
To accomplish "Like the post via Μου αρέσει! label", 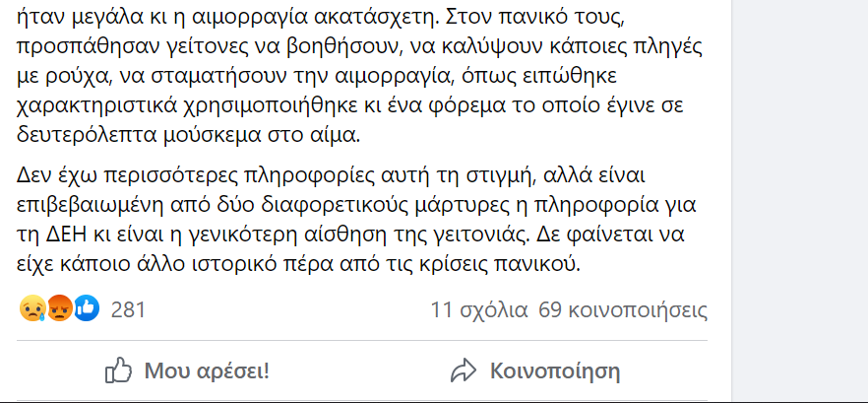I will (207, 370).
